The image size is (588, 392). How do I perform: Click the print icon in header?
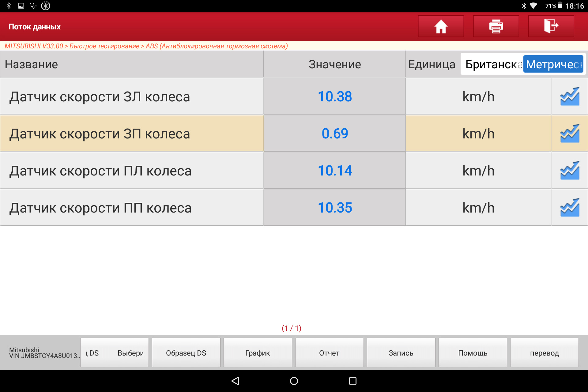pos(496,26)
